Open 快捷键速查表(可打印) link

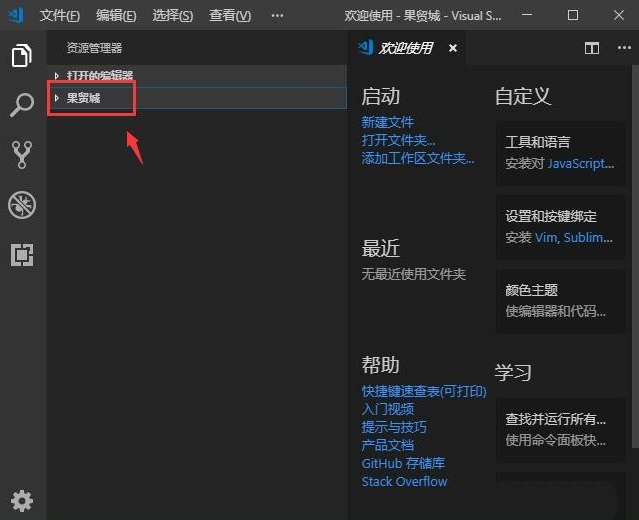(424, 391)
